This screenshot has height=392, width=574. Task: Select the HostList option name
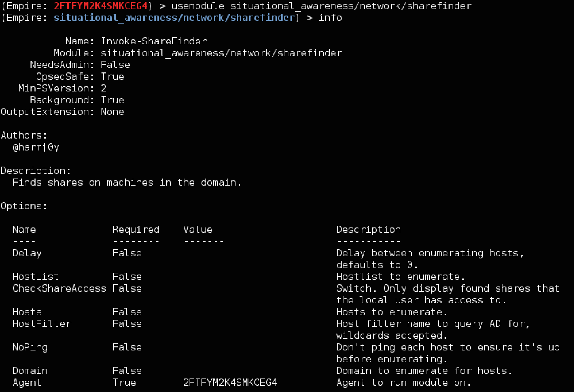36,277
